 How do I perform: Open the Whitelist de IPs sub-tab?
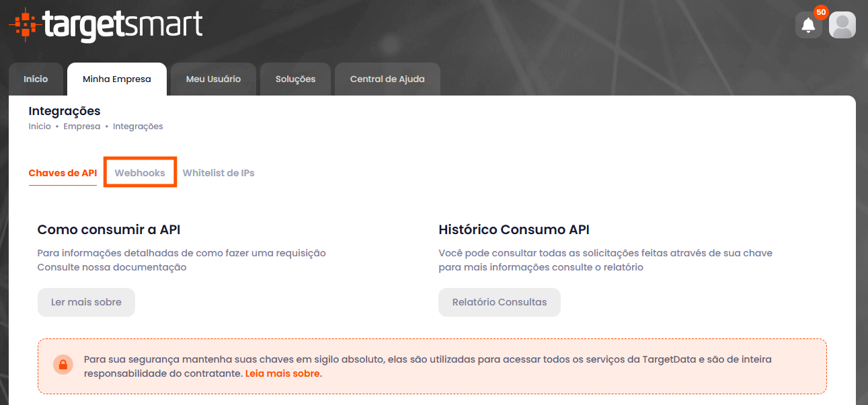point(219,173)
